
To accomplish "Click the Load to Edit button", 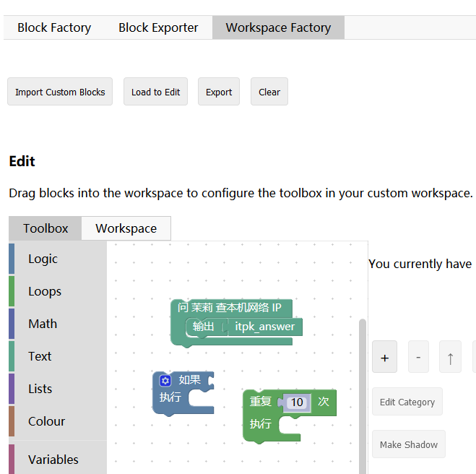I will (x=155, y=92).
